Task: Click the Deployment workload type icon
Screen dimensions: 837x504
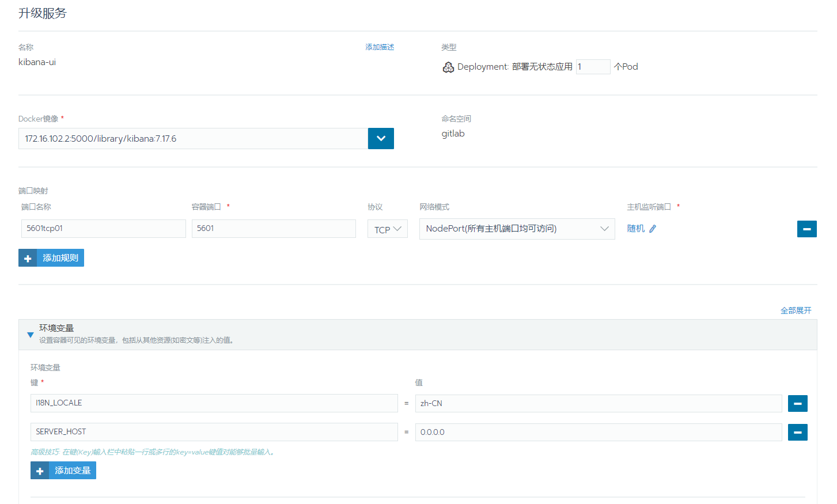Action: tap(448, 67)
